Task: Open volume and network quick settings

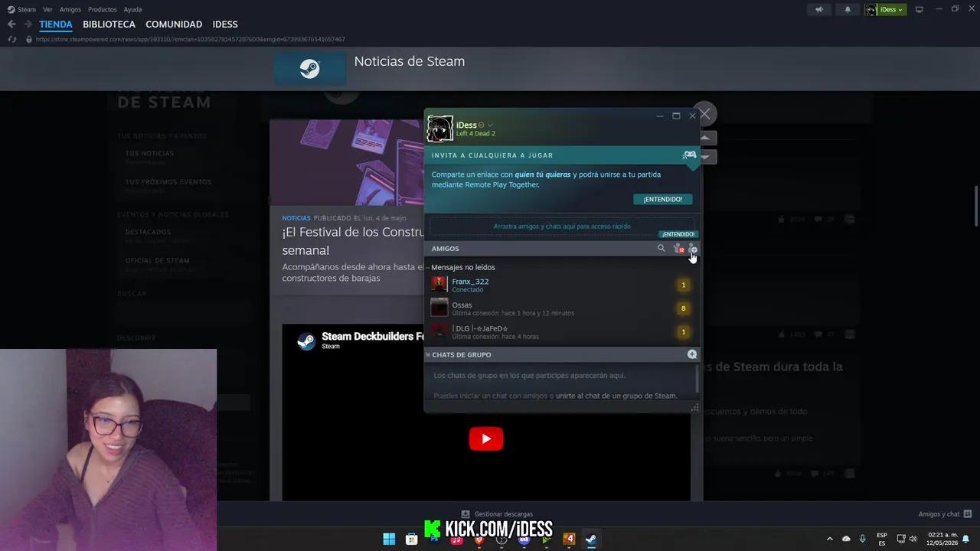Action: [x=907, y=539]
